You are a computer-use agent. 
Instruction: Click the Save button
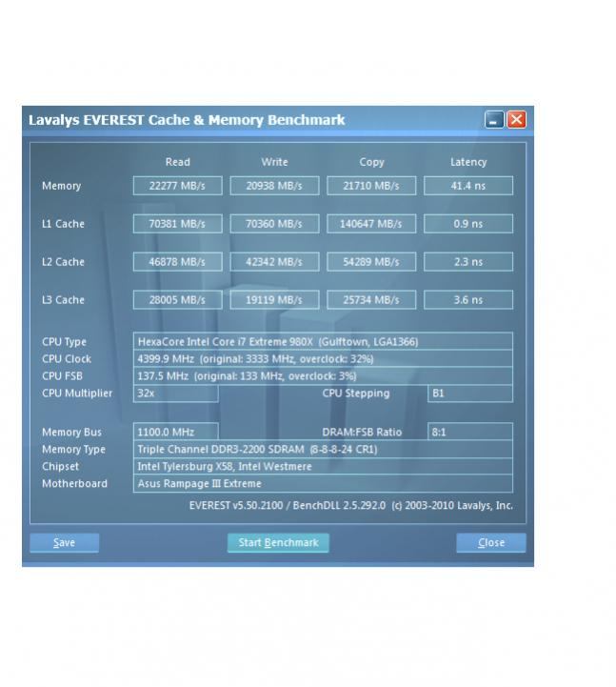(x=65, y=542)
